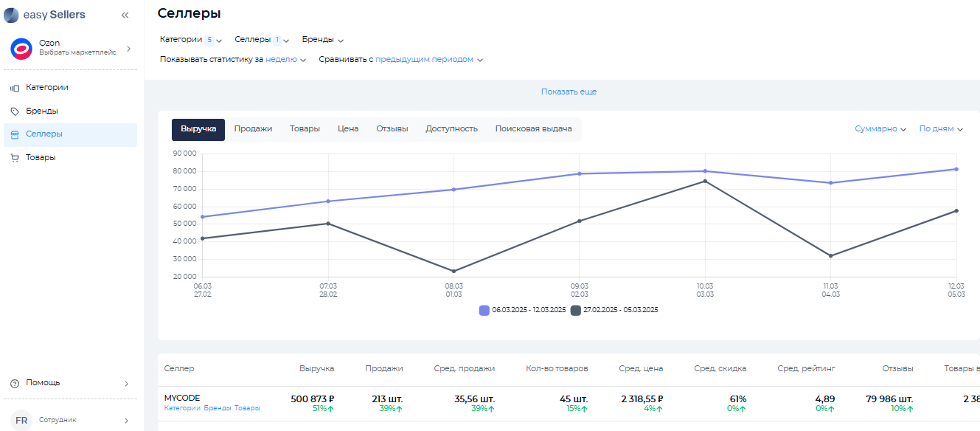Click the FR user avatar
This screenshot has height=431, width=980.
(x=21, y=420)
